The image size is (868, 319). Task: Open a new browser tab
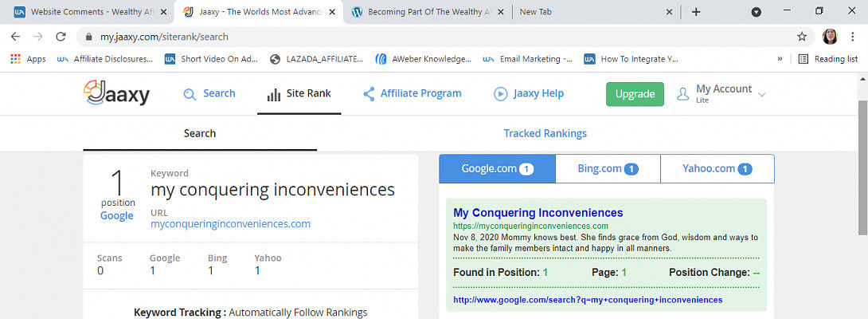click(x=697, y=12)
